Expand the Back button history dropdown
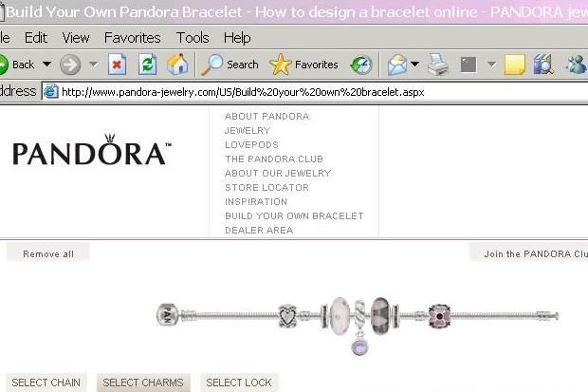588x392 pixels. (46, 65)
